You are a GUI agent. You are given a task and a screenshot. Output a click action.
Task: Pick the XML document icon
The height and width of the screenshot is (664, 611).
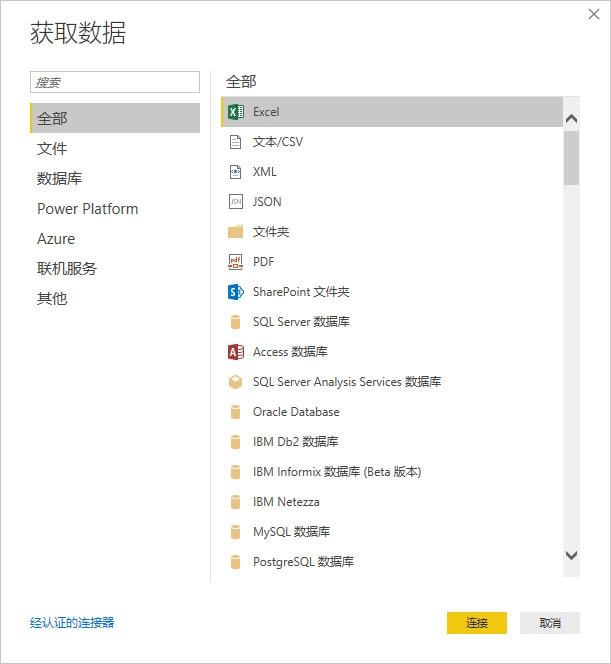235,172
